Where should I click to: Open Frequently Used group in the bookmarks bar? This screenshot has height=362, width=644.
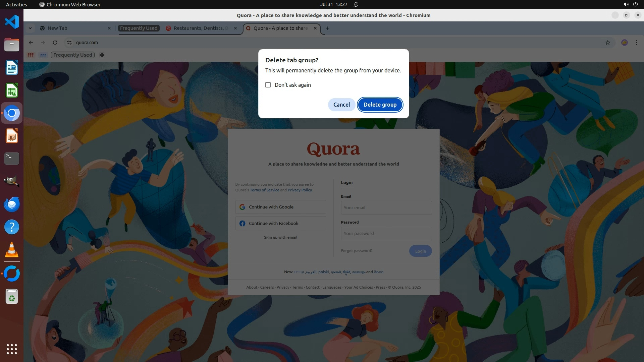click(72, 55)
